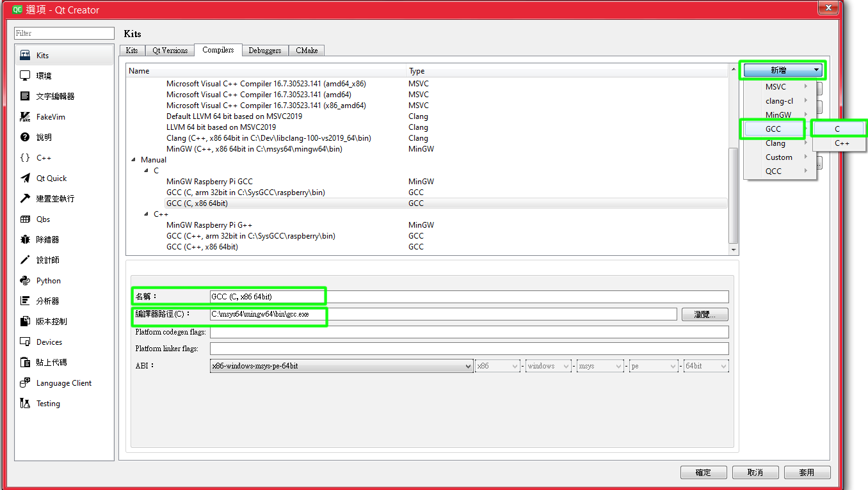Open the FakeVim settings in the sidebar
The image size is (868, 490).
48,116
